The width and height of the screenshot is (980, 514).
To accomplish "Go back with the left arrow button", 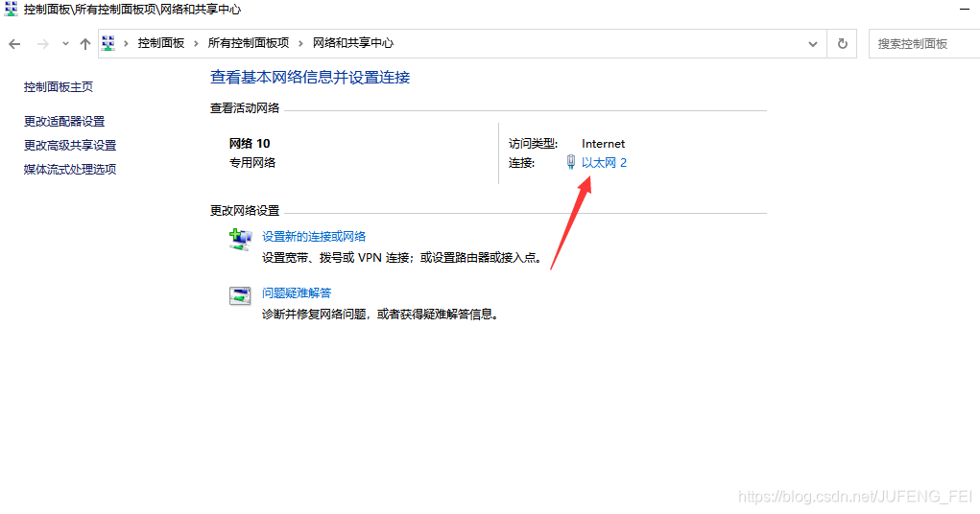I will [14, 44].
